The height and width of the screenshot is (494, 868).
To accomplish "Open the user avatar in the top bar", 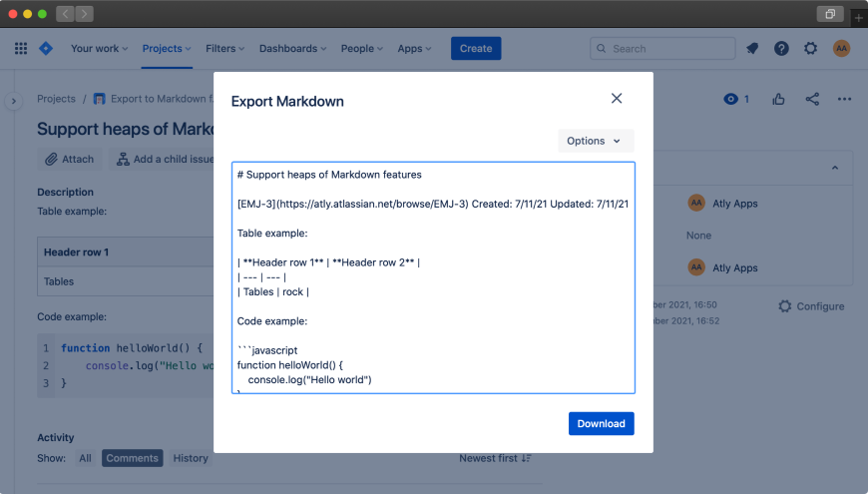I will 841,48.
